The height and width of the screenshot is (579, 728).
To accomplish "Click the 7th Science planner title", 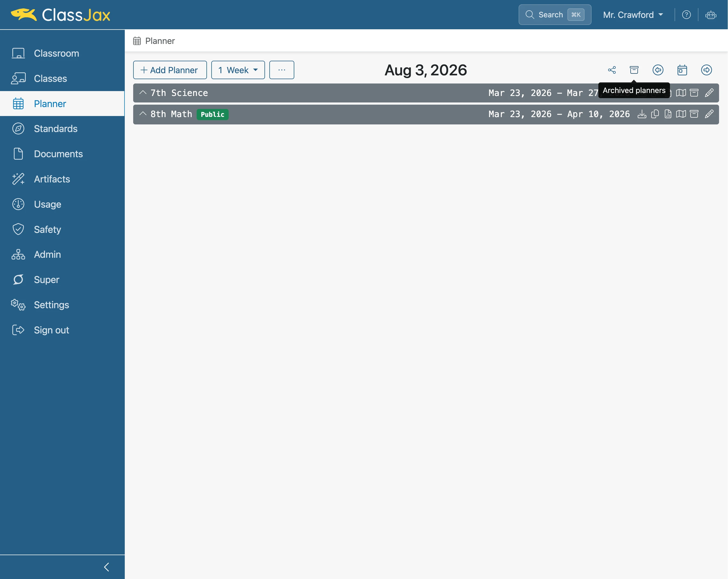I will (179, 93).
